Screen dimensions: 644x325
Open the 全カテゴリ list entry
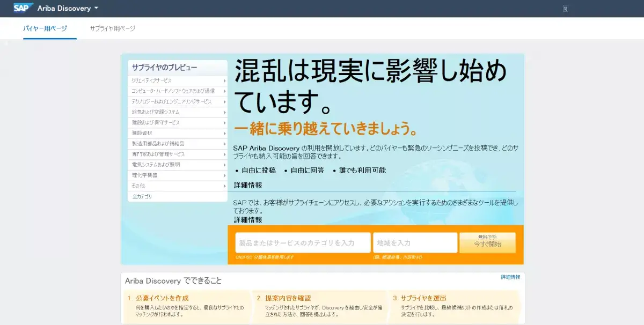tap(178, 196)
